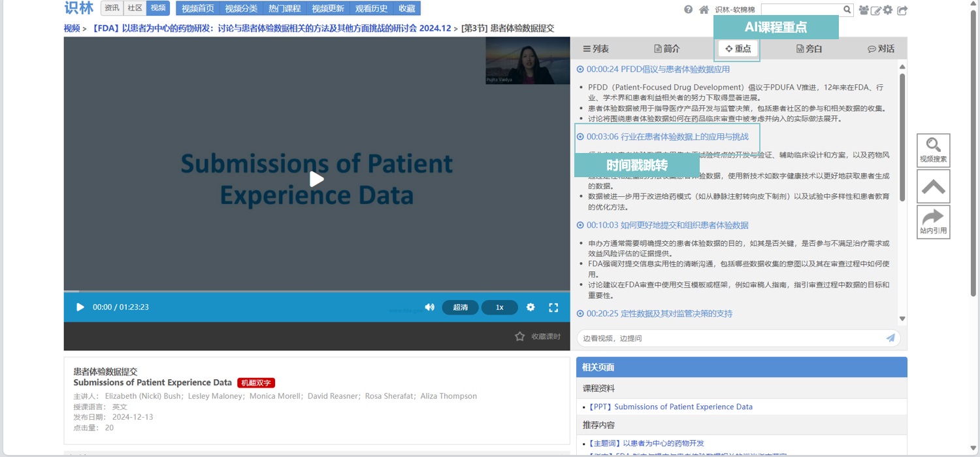980x457 pixels.
Task: Click the 视频搜索 side button
Action: point(933,150)
